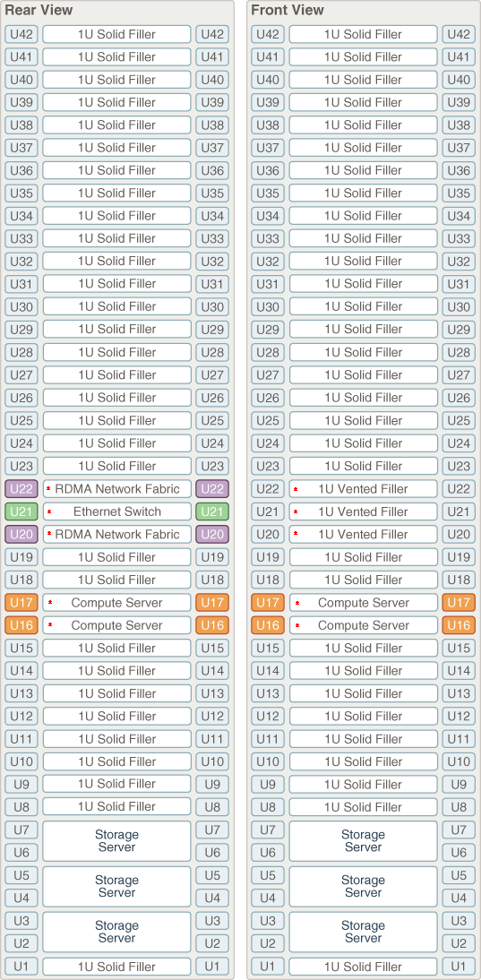Screen dimensions: 481x980
Task: Pick 1U Solid Filler at Rear View U18
Action: [116, 580]
